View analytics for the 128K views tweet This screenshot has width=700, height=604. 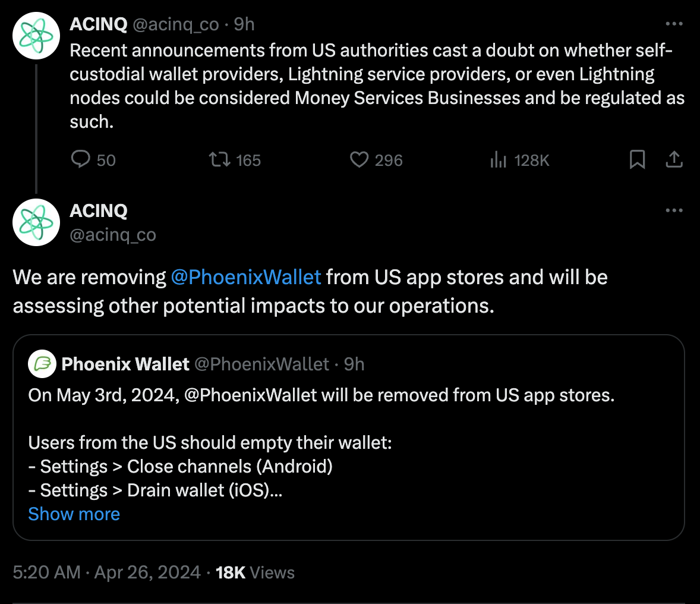[x=498, y=160]
